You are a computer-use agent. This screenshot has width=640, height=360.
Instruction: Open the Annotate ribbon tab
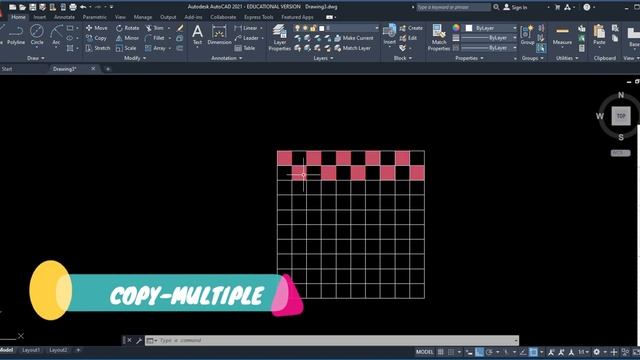point(64,17)
